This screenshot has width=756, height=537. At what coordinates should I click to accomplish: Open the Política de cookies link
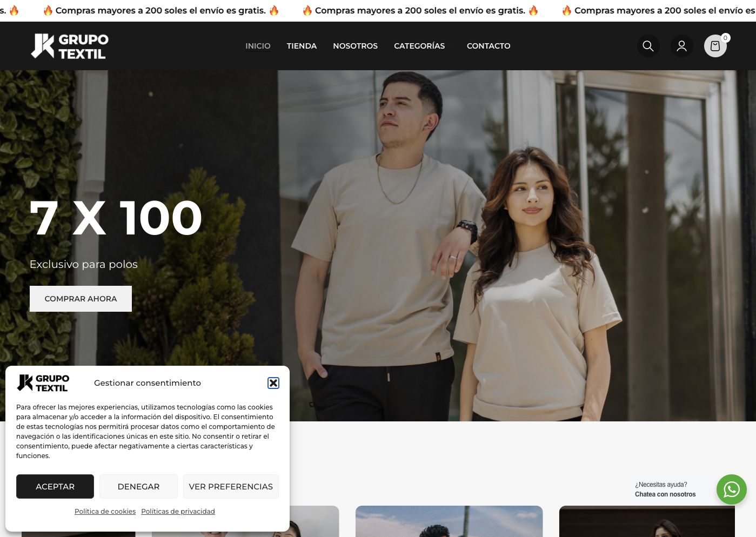(105, 511)
